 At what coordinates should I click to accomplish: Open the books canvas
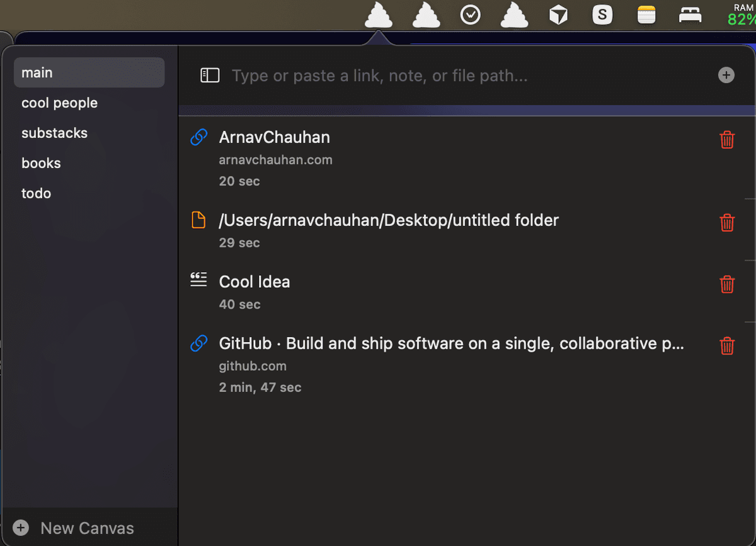pyautogui.click(x=41, y=163)
